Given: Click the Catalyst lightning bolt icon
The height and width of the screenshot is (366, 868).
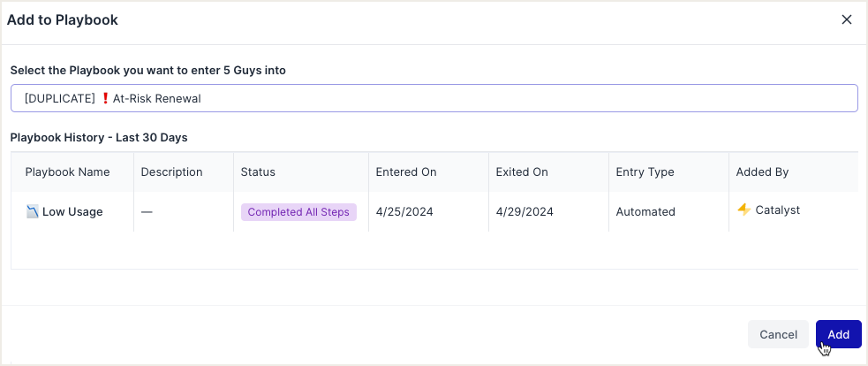Looking at the screenshot, I should coord(743,210).
